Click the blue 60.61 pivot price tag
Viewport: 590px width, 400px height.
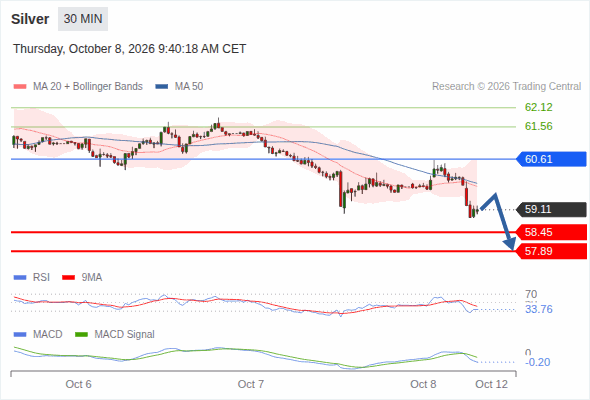coord(551,159)
